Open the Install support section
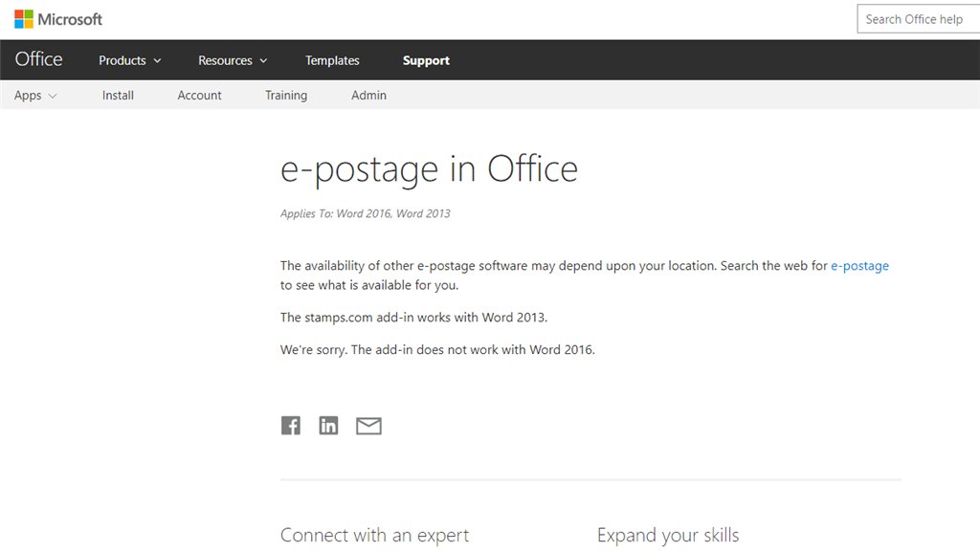Image resolution: width=980 pixels, height=552 pixels. point(118,96)
